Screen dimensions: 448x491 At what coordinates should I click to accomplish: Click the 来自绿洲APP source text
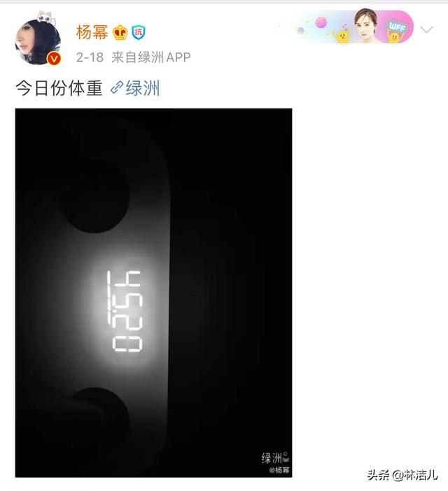click(x=151, y=57)
